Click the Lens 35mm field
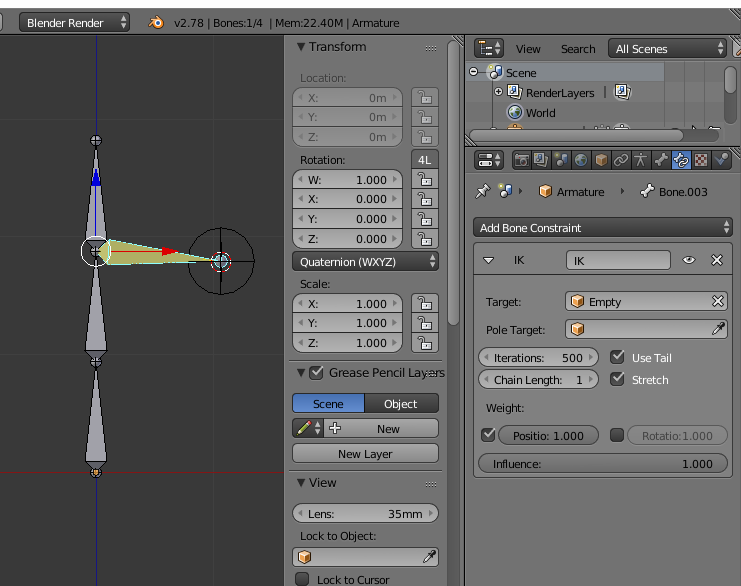This screenshot has width=741, height=586. point(365,514)
